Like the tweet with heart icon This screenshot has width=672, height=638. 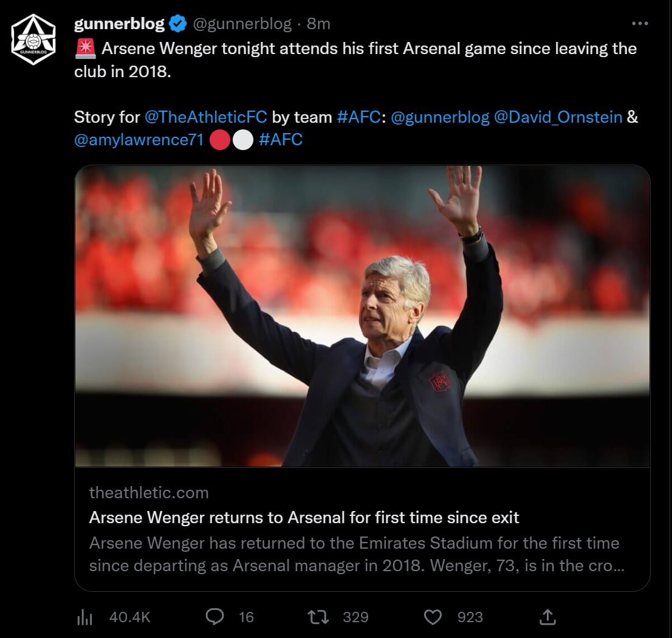(x=432, y=617)
